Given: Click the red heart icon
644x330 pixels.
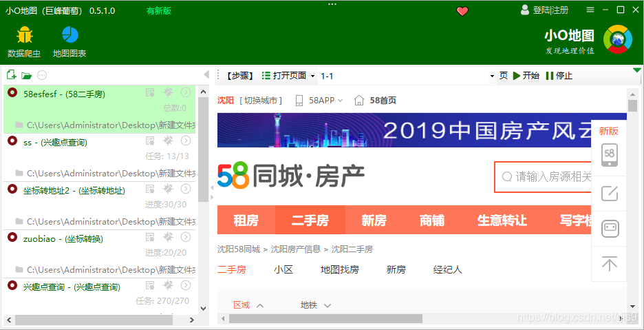Looking at the screenshot, I should coord(462,11).
